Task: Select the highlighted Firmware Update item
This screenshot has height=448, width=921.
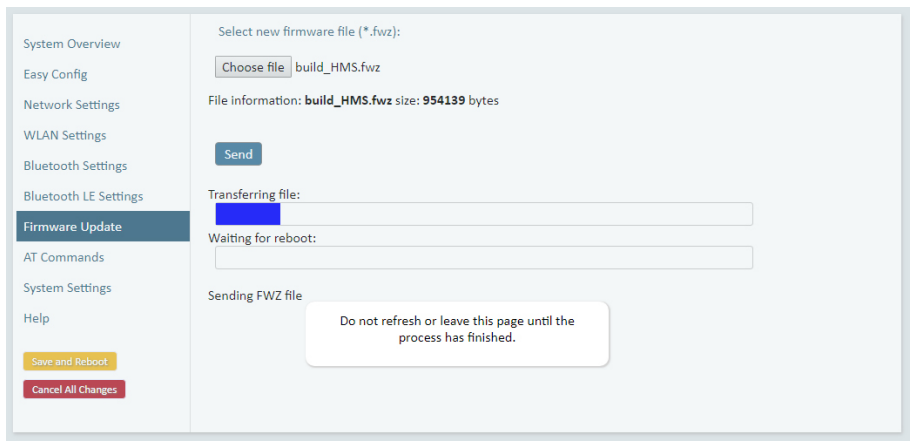Action: [x=103, y=227]
